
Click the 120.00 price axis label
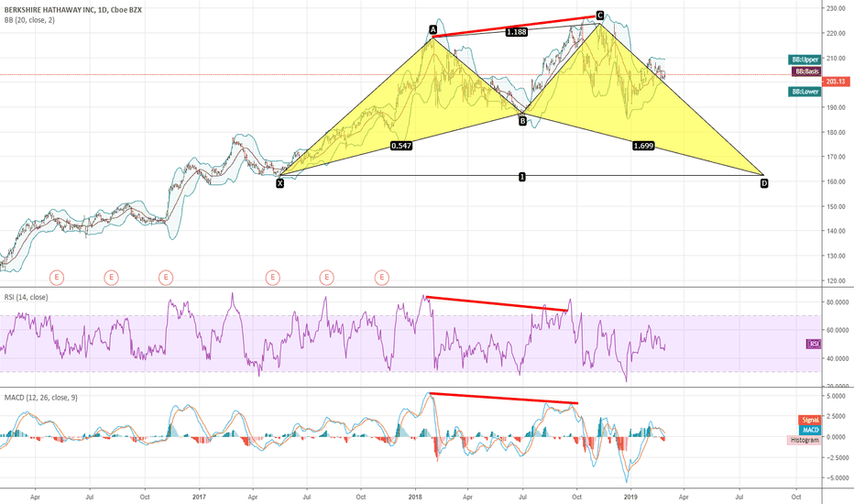point(836,281)
